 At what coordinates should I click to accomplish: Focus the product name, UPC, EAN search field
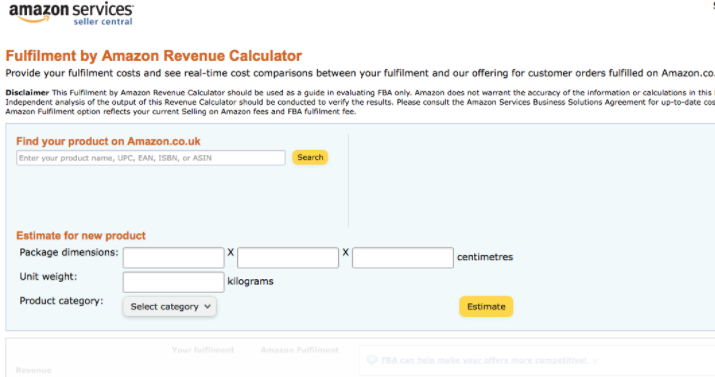point(151,158)
